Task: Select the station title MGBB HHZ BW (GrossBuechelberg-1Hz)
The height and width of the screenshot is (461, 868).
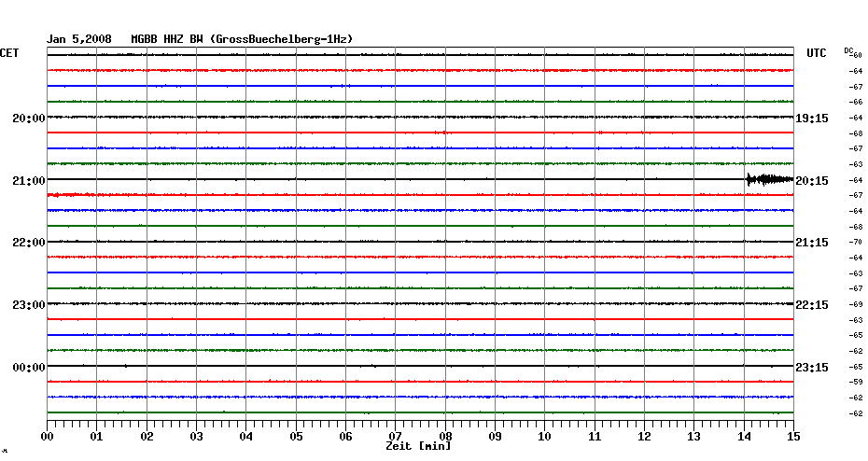Action: click(x=242, y=39)
